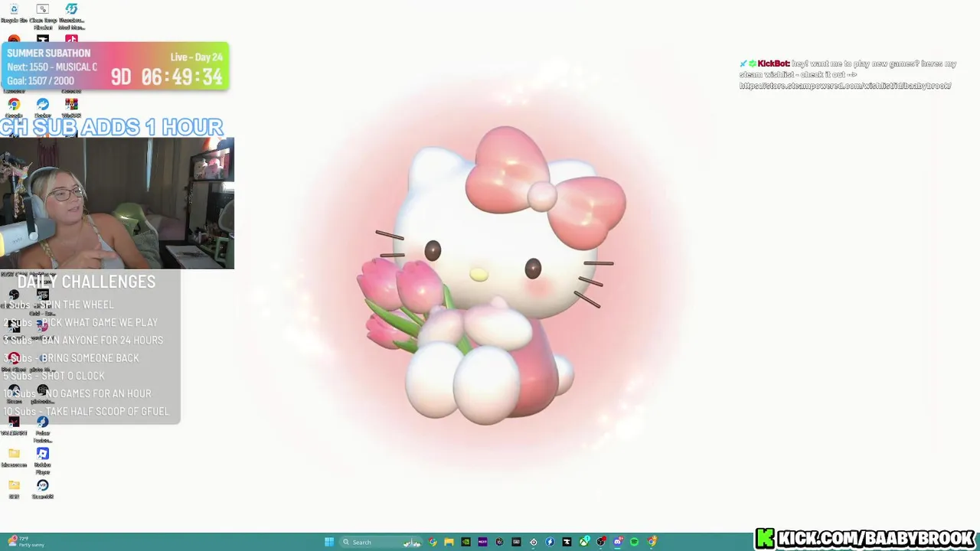Select the bottom-left folder on the desktop
Image resolution: width=980 pixels, height=551 pixels.
14,489
